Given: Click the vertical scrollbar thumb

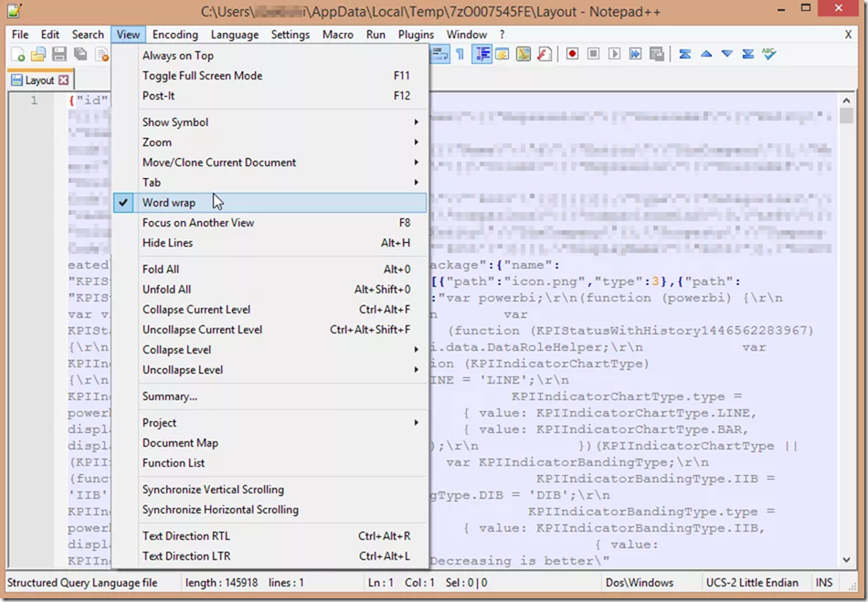Looking at the screenshot, I should point(846,116).
